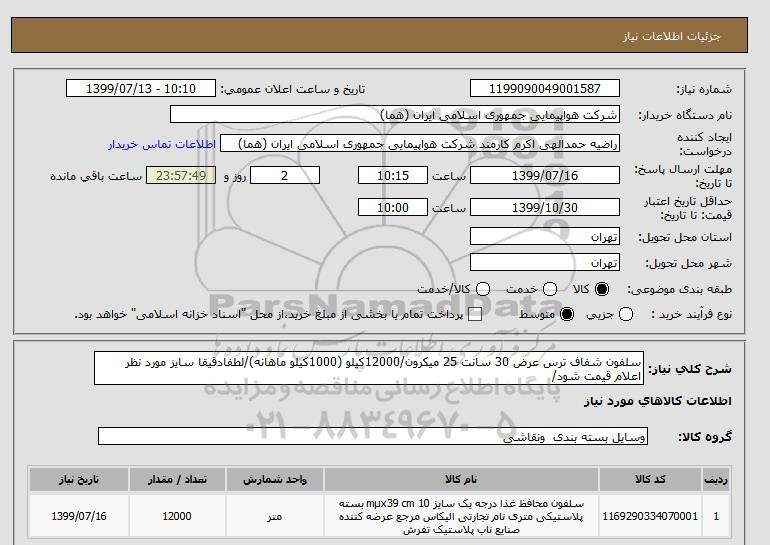Select the کالا/خدمت radio button

(483, 289)
